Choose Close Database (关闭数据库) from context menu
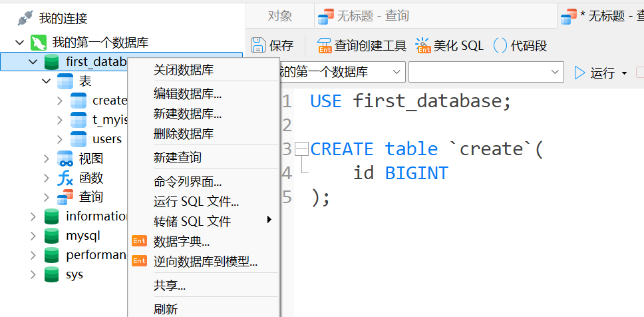 pyautogui.click(x=184, y=70)
